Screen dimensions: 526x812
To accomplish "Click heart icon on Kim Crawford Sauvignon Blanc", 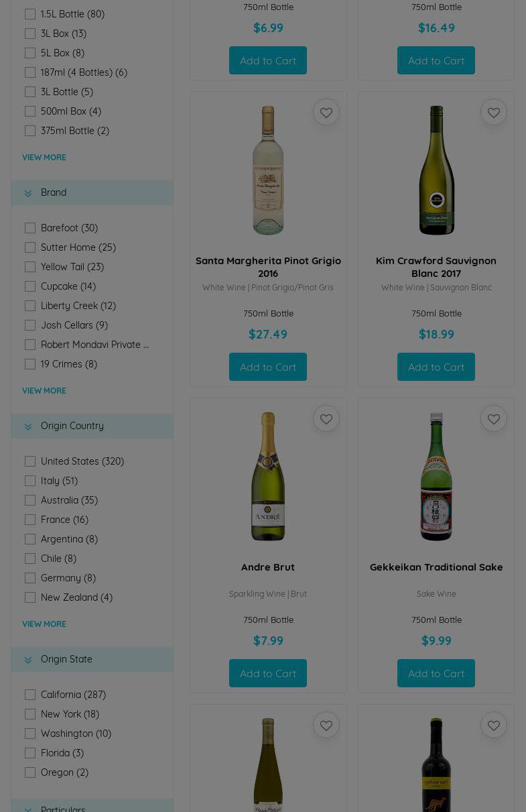I will 493,113.
